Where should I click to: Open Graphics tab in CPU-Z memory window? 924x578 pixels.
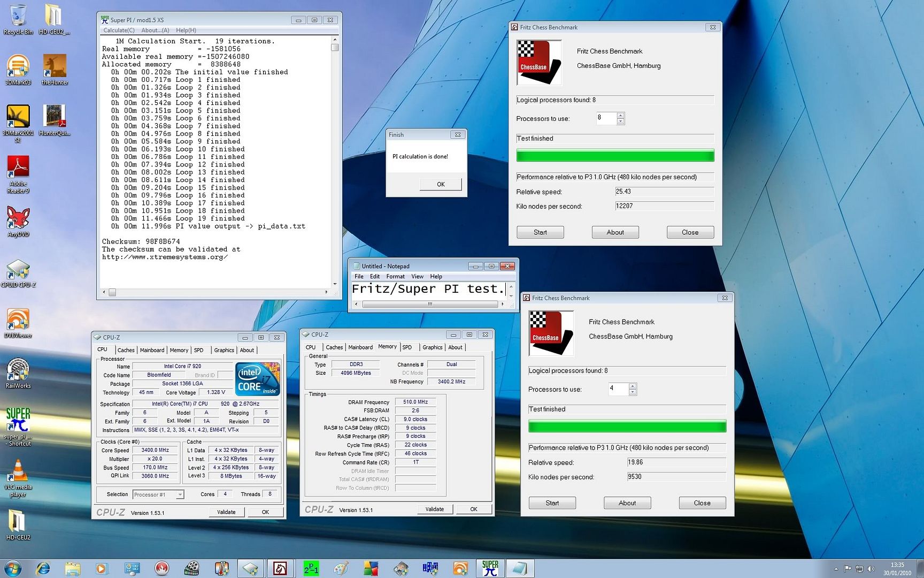[433, 347]
